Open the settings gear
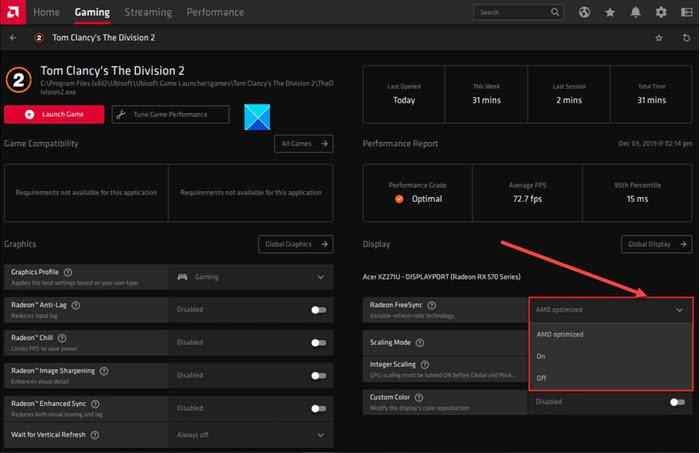 pos(661,12)
